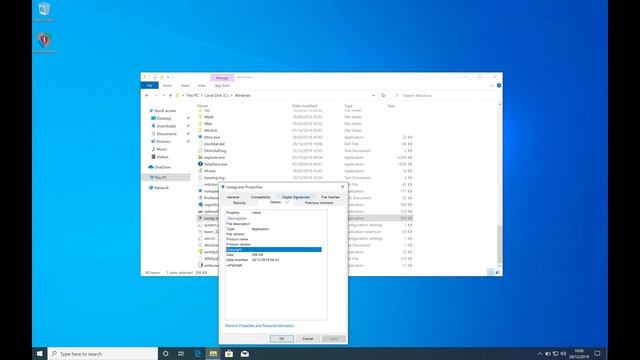Open Music in navigation pane
Screen dimensions: 640x360
(x=161, y=149)
